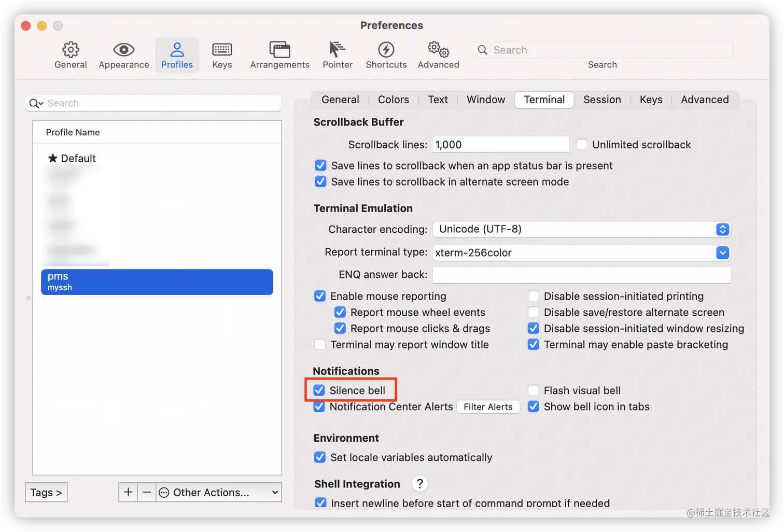Switch to the General profile tab
784x532 pixels.
point(340,100)
